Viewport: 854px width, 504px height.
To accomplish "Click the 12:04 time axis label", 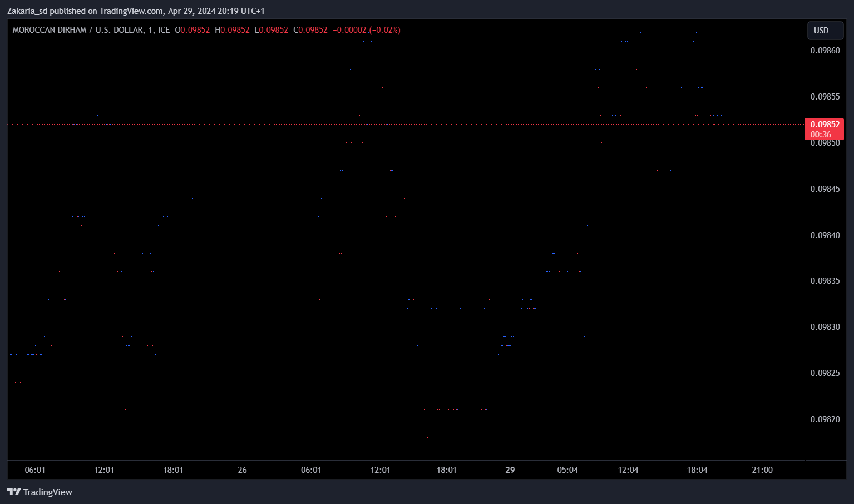I will click(628, 470).
